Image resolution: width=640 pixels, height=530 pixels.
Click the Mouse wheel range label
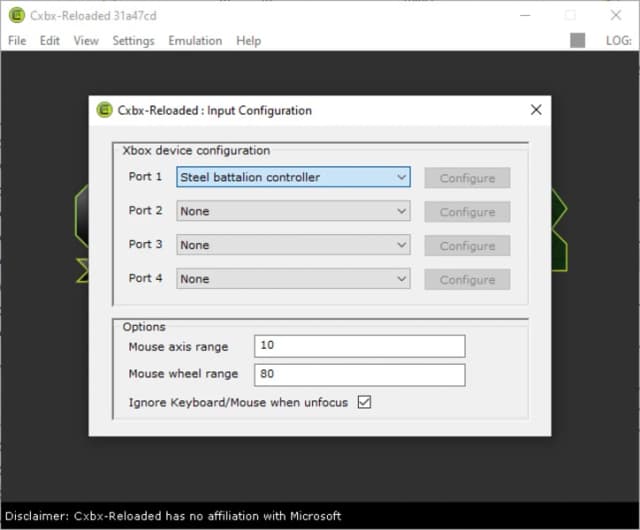pos(183,374)
